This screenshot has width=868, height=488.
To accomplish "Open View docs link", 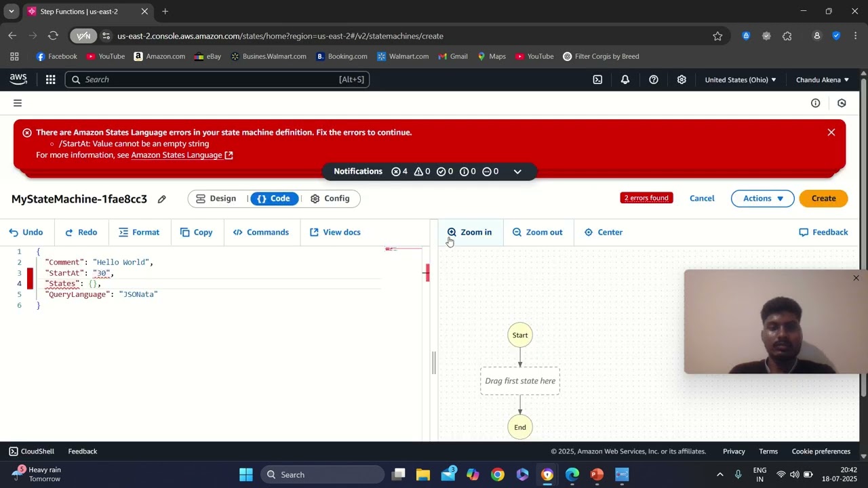I will (335, 232).
